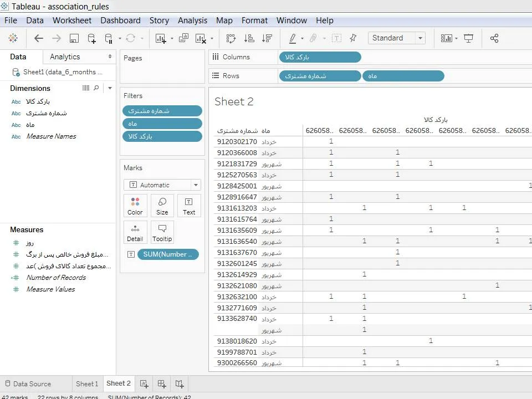Add a new dashboard tab
The height and width of the screenshot is (399, 532).
(162, 383)
